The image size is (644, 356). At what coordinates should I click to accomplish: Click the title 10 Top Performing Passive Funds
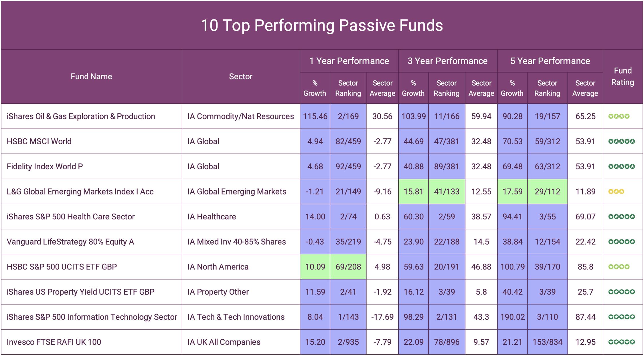tap(322, 25)
